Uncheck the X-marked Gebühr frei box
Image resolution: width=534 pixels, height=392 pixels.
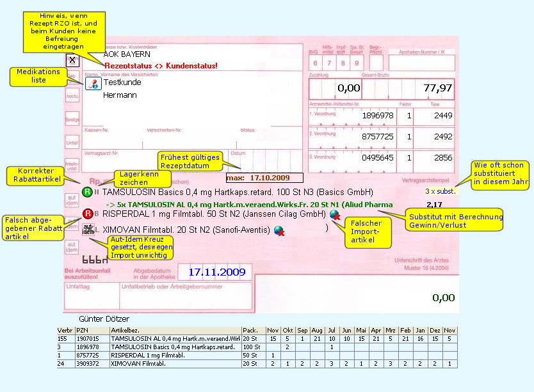72,60
